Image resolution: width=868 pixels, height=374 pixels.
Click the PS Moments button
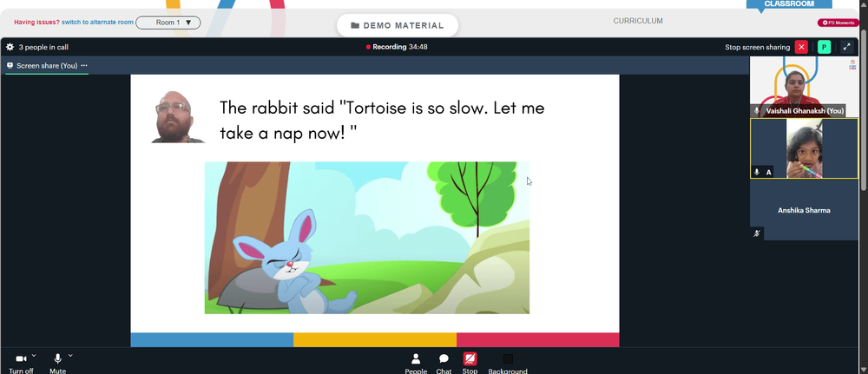[838, 23]
